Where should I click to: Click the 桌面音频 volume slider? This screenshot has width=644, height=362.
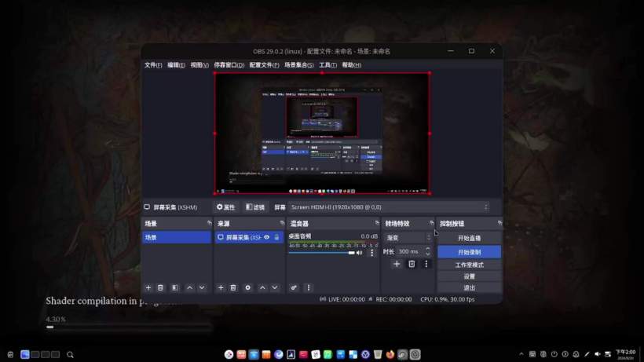point(321,253)
